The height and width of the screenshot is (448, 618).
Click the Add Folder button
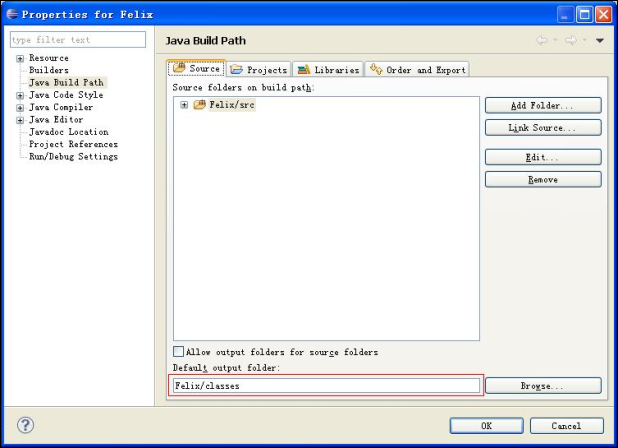coord(543,106)
